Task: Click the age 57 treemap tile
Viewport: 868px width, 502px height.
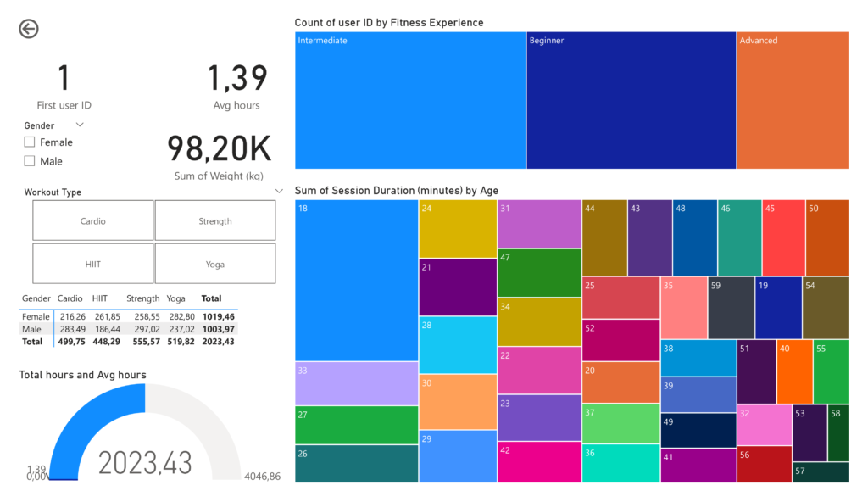Action: (820, 472)
